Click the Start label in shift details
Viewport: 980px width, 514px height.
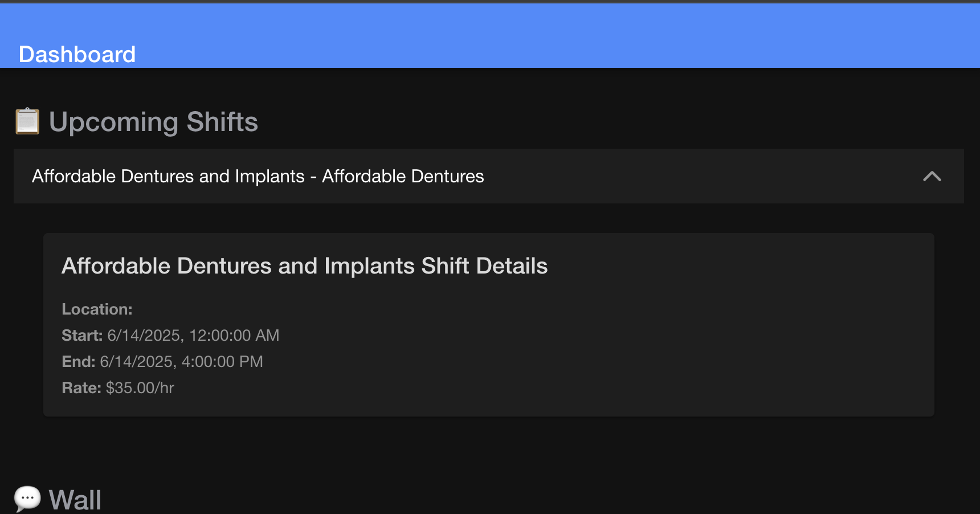point(82,335)
